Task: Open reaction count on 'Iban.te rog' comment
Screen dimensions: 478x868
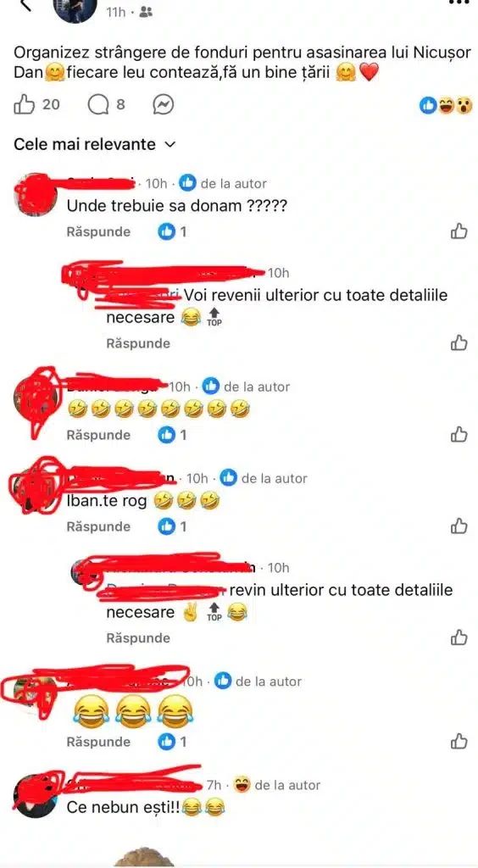Action: (172, 526)
